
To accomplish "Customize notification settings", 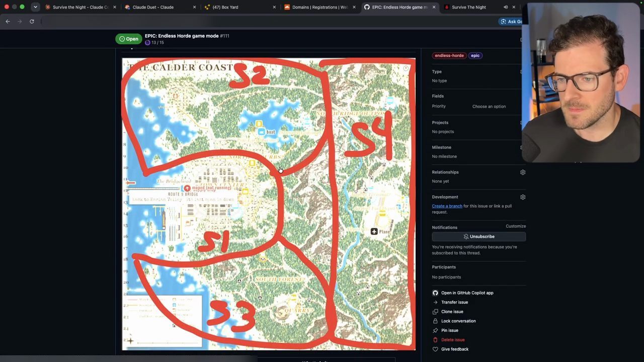I will pos(516,226).
